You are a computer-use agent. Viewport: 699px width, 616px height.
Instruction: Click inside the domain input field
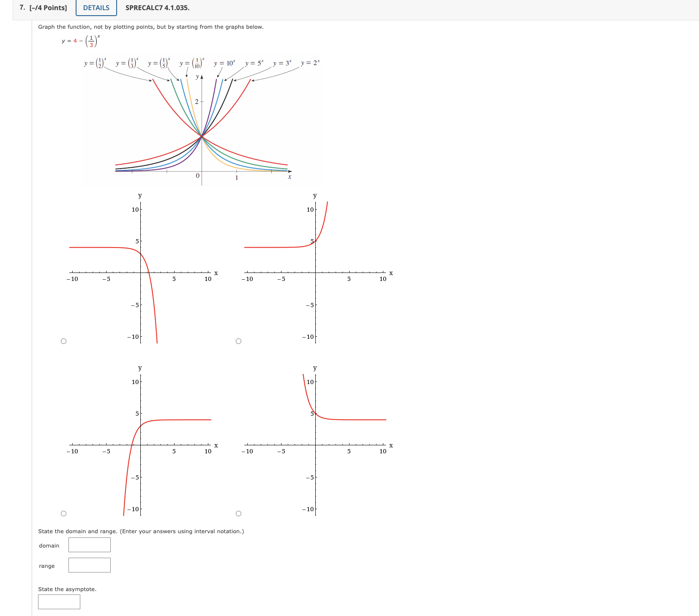click(89, 545)
